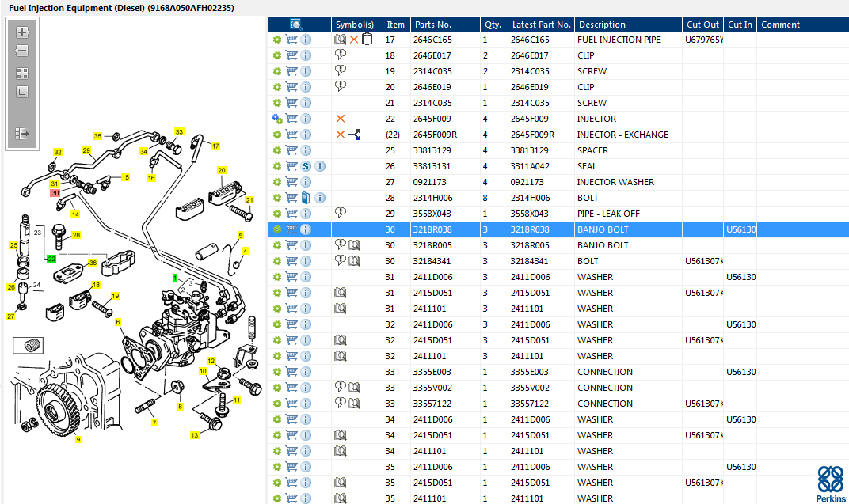
Task: Click the export diagram arrow icon
Action: coord(21,134)
